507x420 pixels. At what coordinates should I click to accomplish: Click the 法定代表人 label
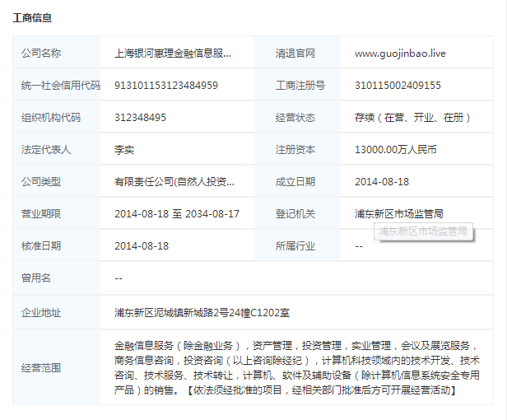pos(46,150)
